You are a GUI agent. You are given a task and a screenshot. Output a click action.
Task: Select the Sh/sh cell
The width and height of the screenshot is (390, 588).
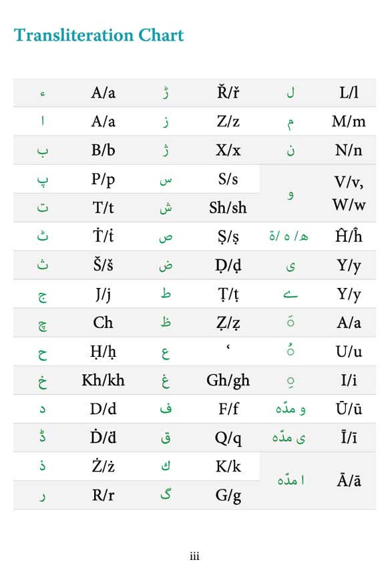(228, 208)
